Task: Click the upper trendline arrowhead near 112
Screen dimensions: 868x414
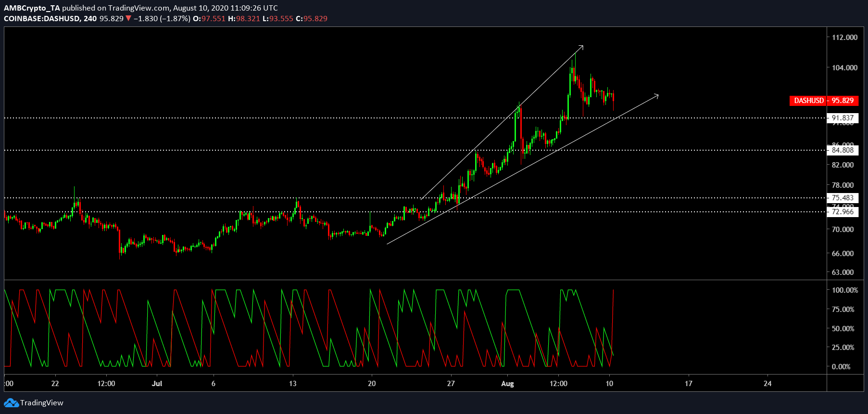Action: tap(581, 47)
